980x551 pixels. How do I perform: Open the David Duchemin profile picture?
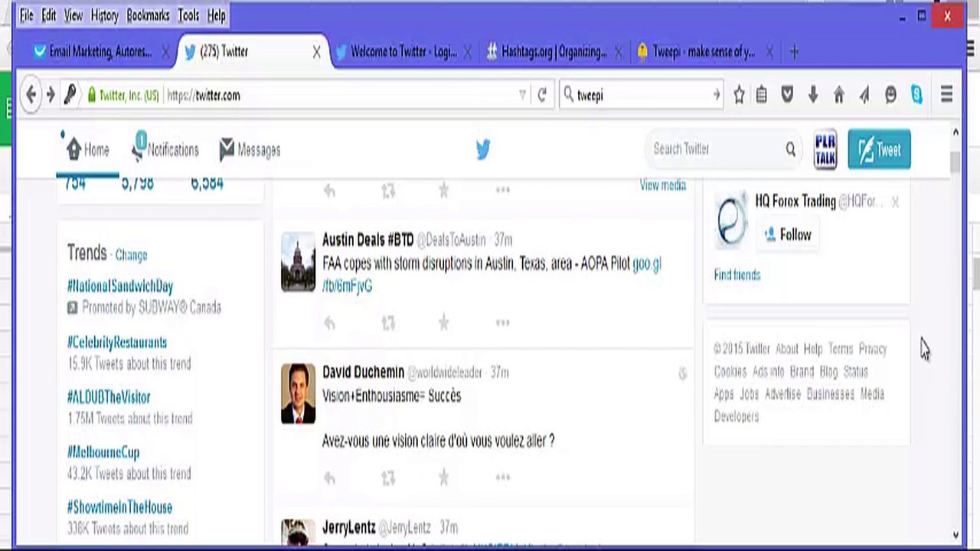(298, 393)
